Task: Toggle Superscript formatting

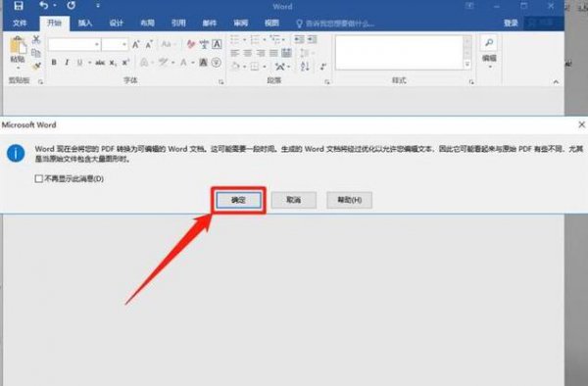Action: click(x=125, y=63)
